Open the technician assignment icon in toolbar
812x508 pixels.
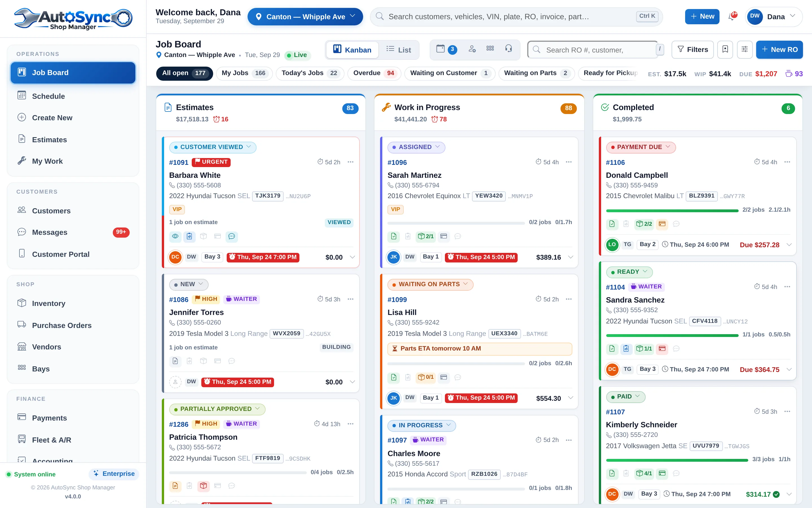coord(472,49)
